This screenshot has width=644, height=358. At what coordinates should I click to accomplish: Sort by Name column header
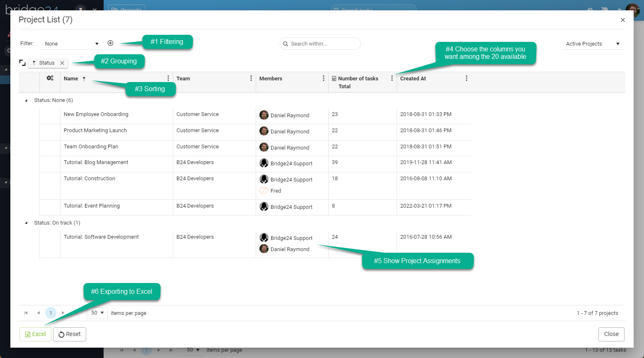coord(71,79)
